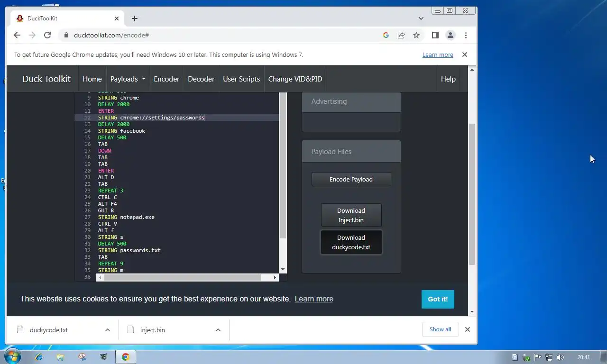607x364 pixels.
Task: Click the inject.bin file icon in downloads
Action: (x=130, y=329)
